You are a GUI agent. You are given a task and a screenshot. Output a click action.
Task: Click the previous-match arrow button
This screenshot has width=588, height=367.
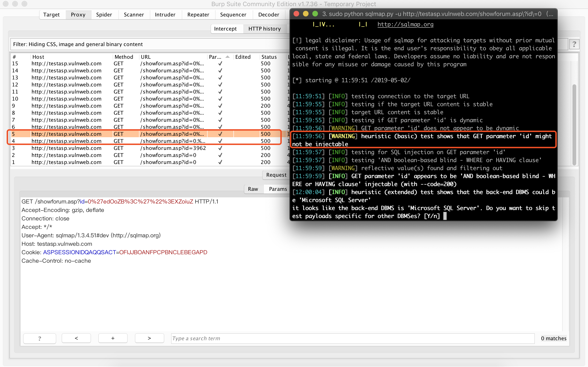(76, 338)
